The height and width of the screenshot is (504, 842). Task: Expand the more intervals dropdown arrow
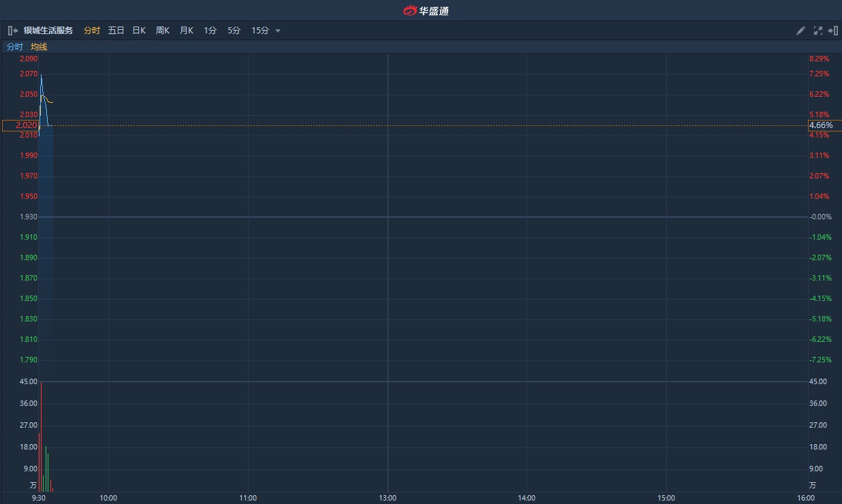(x=278, y=31)
